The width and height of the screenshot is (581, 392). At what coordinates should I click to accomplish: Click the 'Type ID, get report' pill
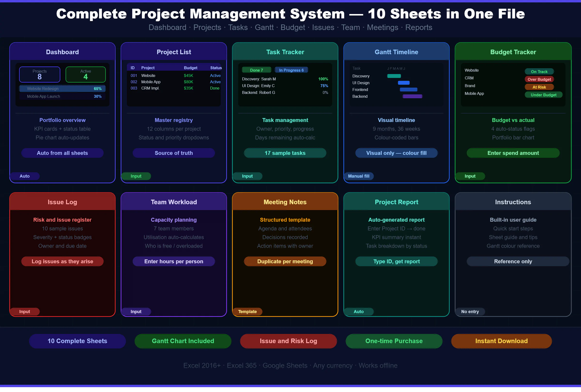(396, 261)
